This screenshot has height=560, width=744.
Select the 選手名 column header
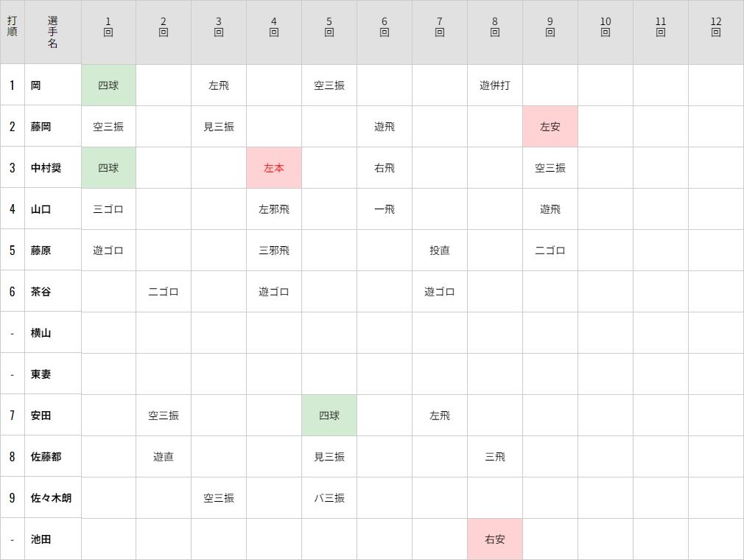coord(52,32)
